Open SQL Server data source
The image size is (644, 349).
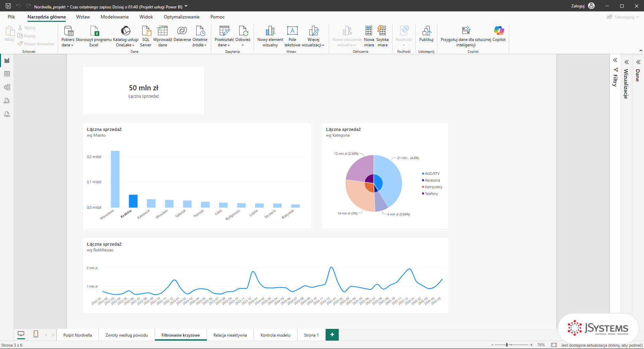146,36
